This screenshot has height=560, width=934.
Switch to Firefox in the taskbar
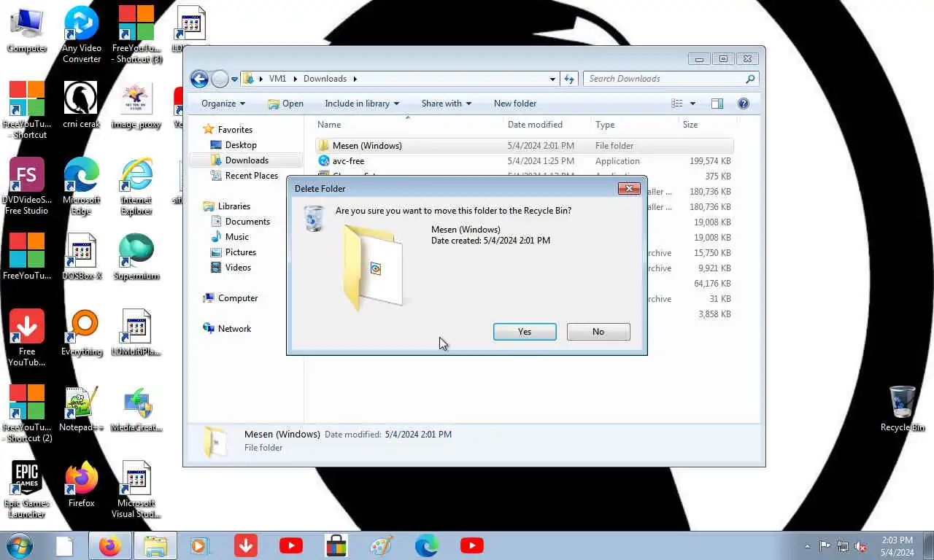click(x=110, y=545)
